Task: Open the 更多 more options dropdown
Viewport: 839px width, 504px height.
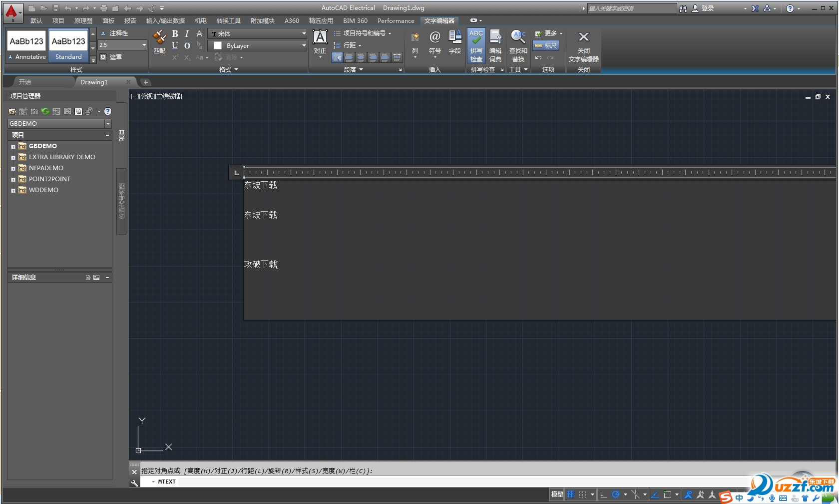Action: coord(548,33)
